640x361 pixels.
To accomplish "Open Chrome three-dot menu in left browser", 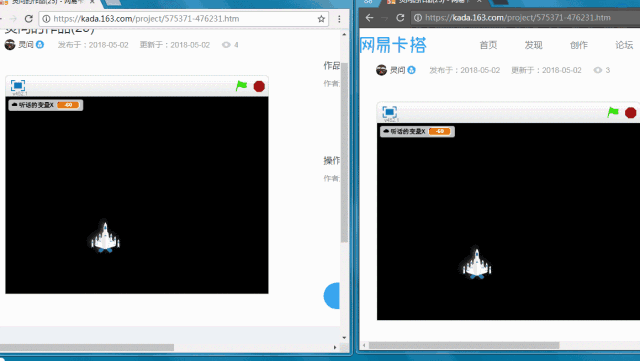I will click(x=339, y=19).
